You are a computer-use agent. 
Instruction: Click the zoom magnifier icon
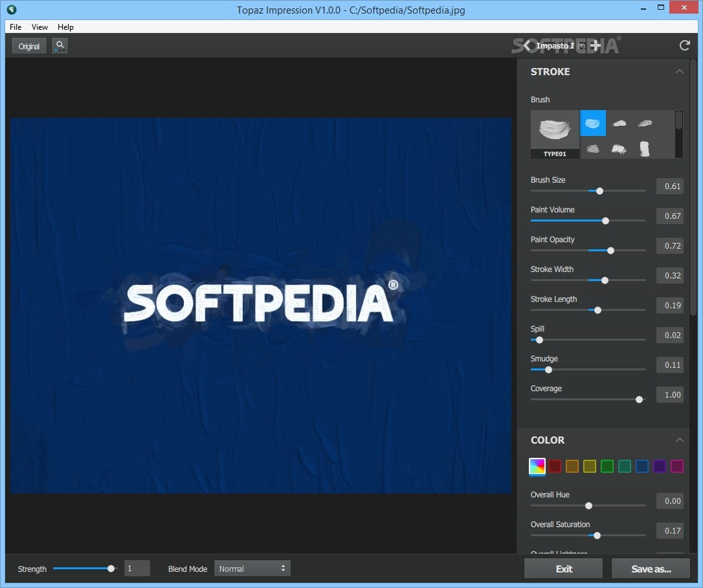click(x=60, y=46)
